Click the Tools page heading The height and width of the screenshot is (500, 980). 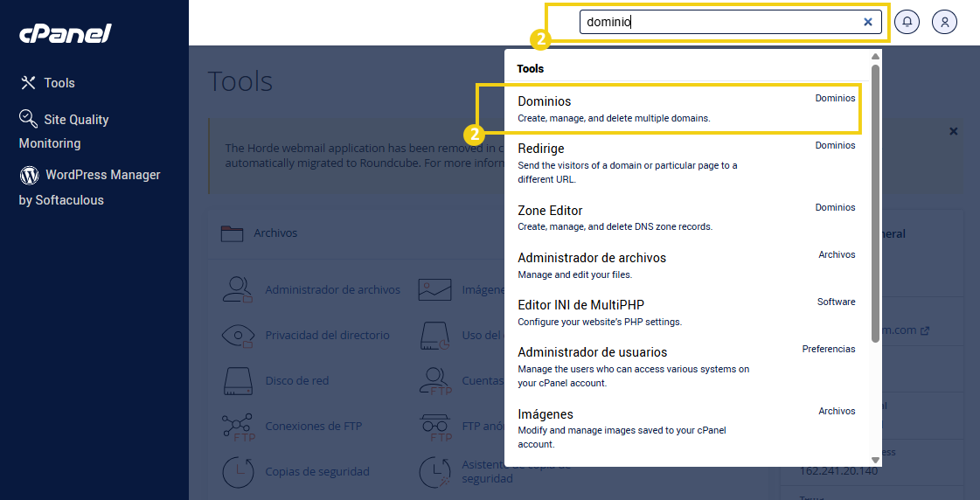[240, 81]
